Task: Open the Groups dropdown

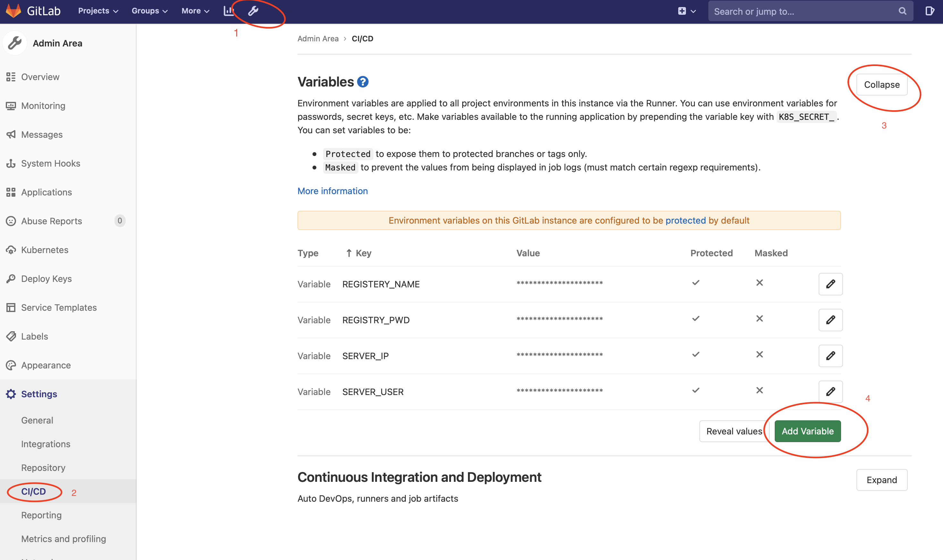Action: (x=149, y=11)
